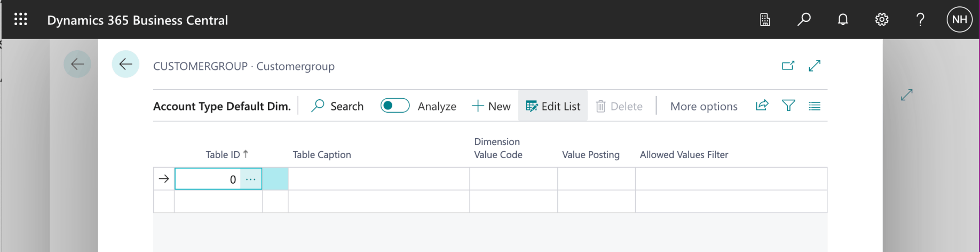Open the Table ID lookup ellipsis

tap(251, 179)
